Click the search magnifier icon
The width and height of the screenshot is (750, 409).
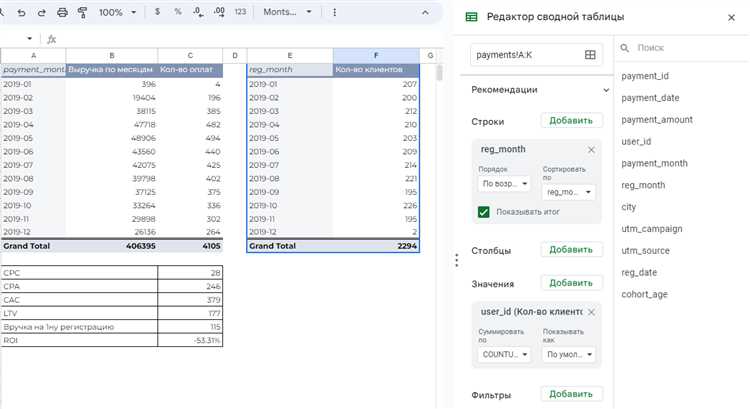[x=625, y=48]
